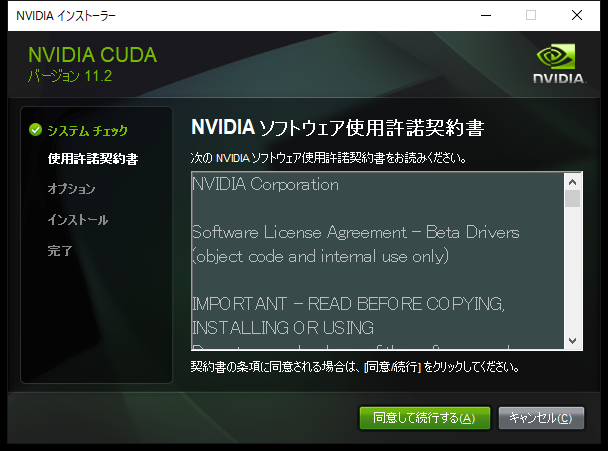Click the license scrollbar down arrow
Screen dimensions: 608x451
572,340
